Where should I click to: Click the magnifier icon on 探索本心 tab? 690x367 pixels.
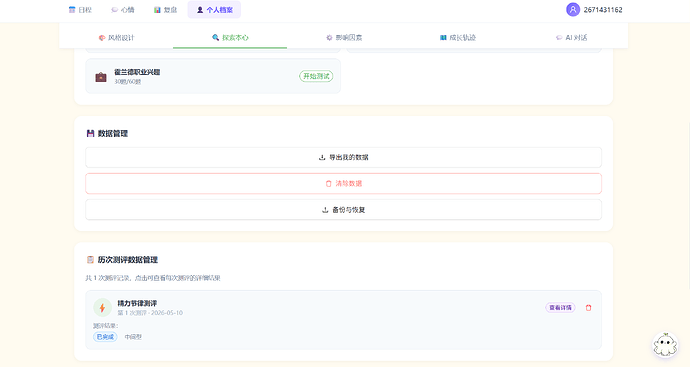tap(215, 37)
